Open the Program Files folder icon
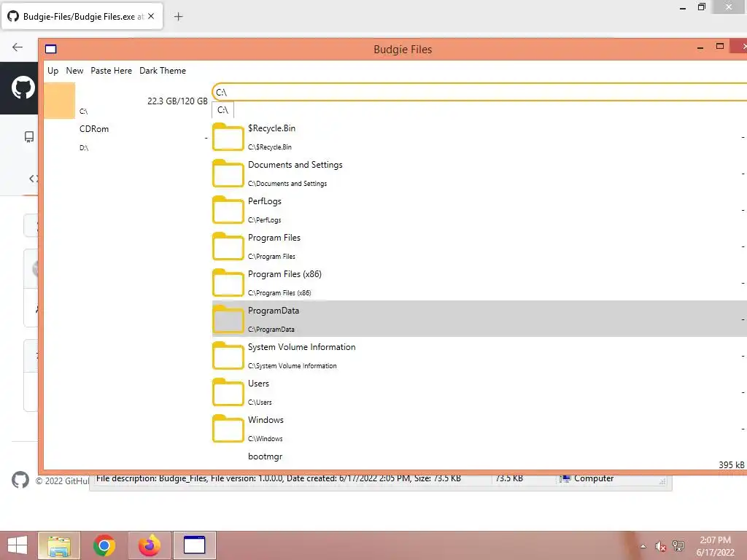The width and height of the screenshot is (747, 560). (228, 246)
